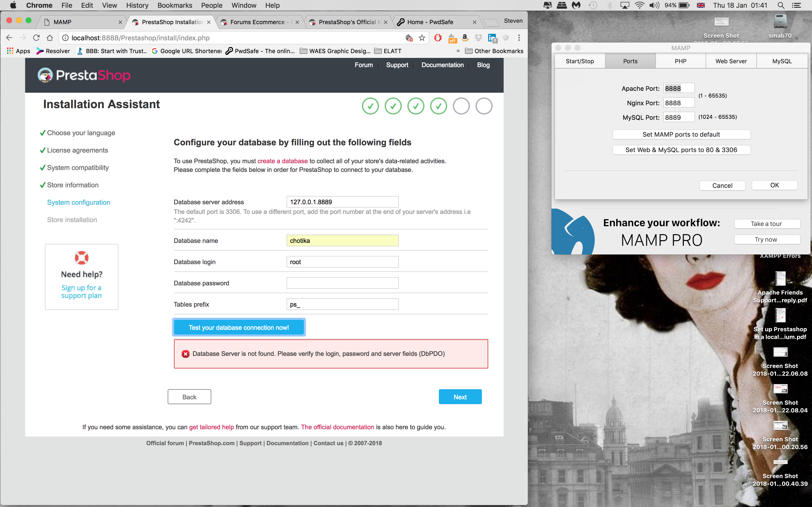Screen dimensions: 812x507
Task: Click the Database password input field
Action: click(x=342, y=283)
